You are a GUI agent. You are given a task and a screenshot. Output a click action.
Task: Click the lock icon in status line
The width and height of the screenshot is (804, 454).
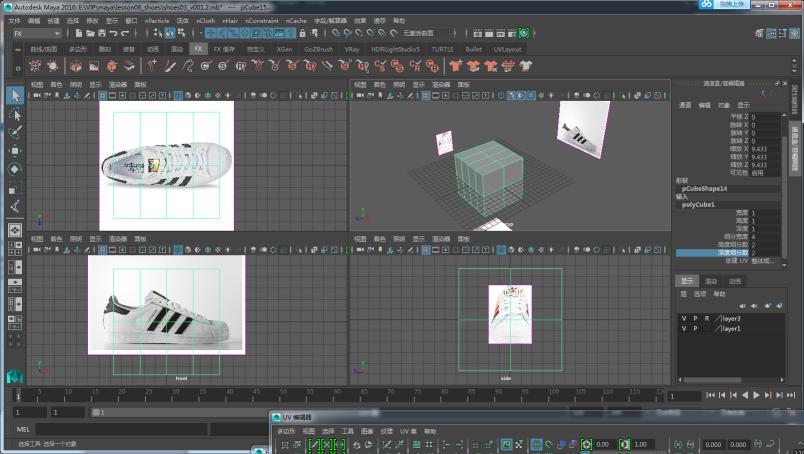point(303,33)
